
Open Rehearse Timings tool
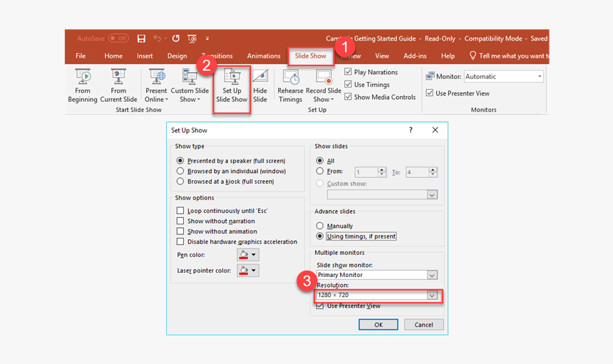pos(290,85)
